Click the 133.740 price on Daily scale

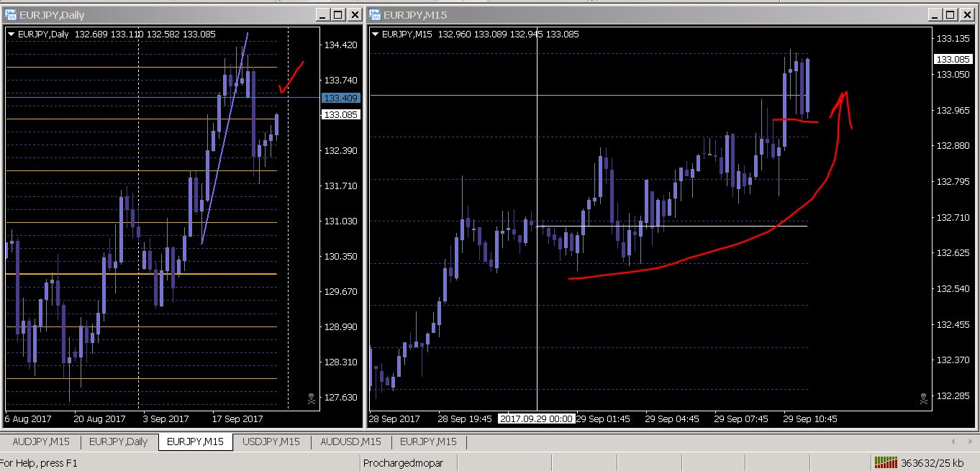click(x=341, y=80)
